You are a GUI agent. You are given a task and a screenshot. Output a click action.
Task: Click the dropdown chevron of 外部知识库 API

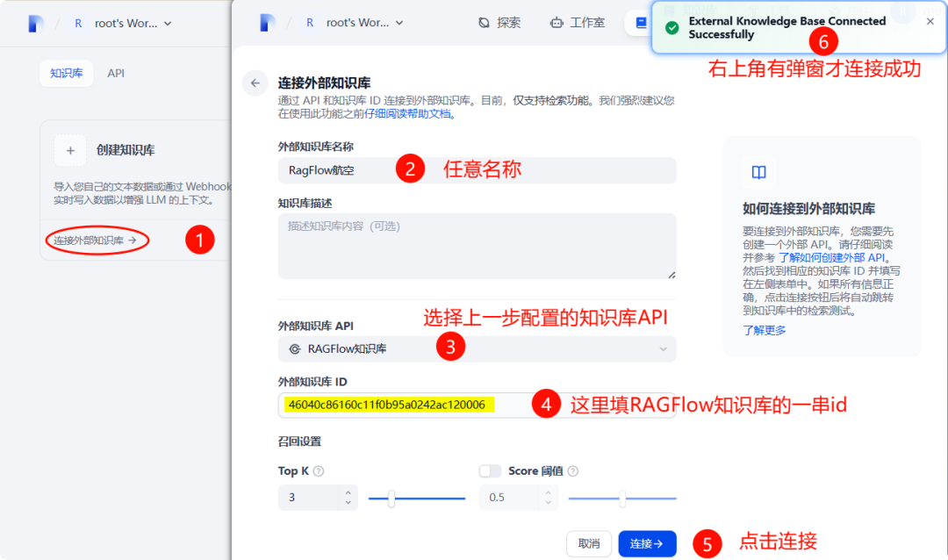click(664, 349)
